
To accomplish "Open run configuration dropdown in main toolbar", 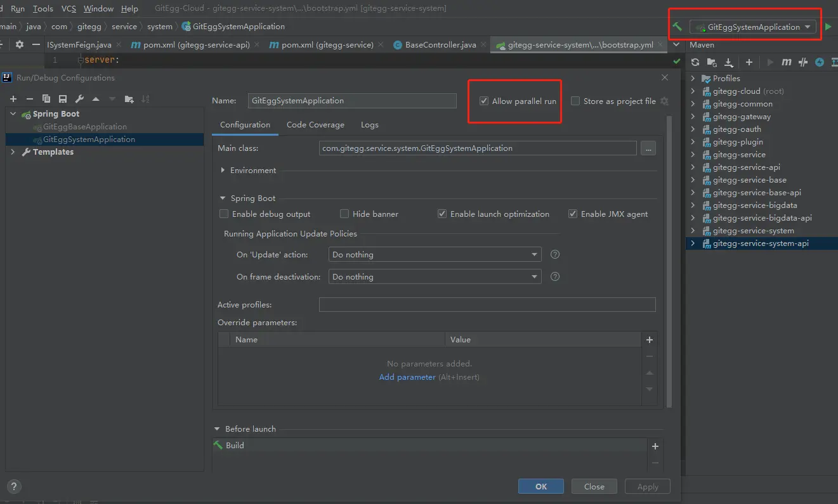I will tap(752, 27).
